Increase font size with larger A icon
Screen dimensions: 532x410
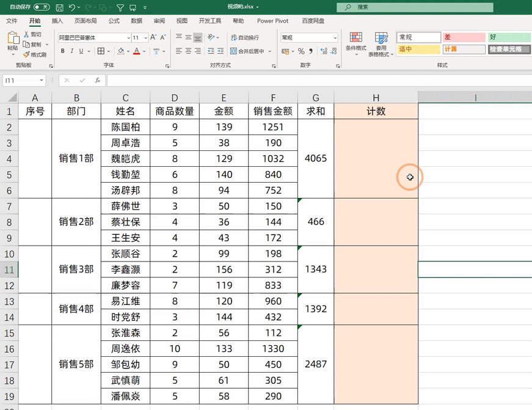pos(153,37)
